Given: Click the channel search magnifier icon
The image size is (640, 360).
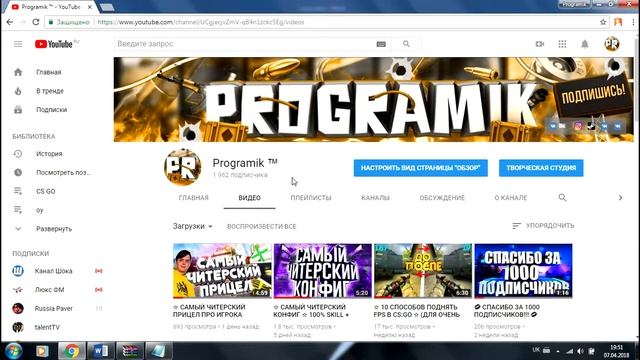Looking at the screenshot, I should [x=562, y=198].
